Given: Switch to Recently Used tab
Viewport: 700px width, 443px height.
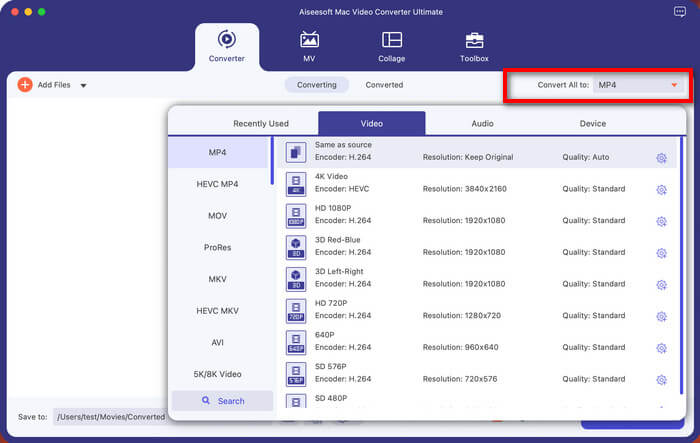Looking at the screenshot, I should tap(261, 123).
